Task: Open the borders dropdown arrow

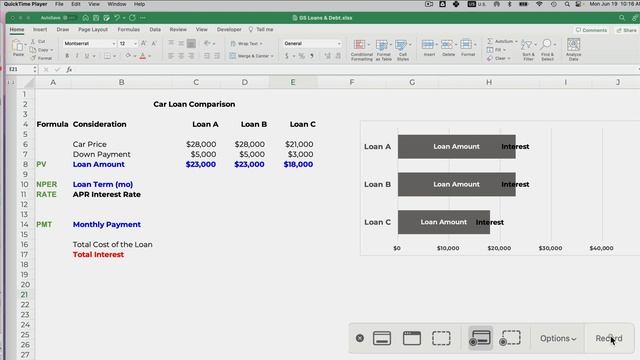Action: (114, 56)
